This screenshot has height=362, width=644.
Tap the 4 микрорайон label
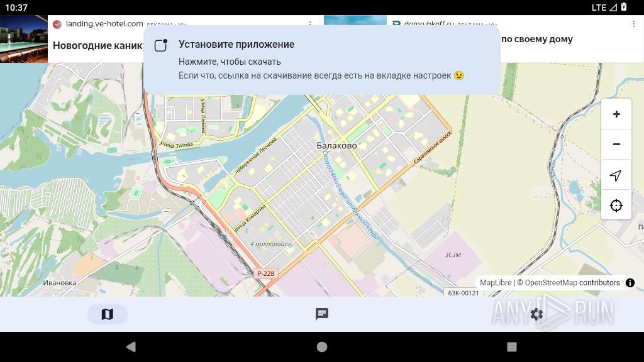point(270,244)
